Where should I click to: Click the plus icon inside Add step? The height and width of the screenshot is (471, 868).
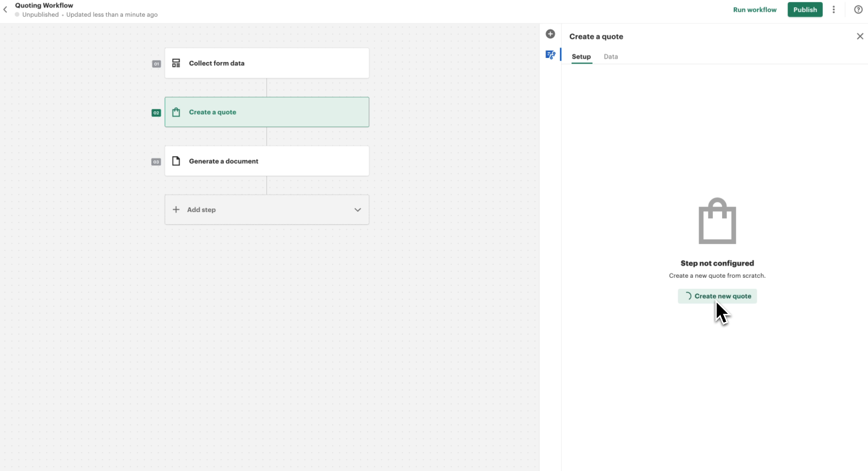pos(176,210)
